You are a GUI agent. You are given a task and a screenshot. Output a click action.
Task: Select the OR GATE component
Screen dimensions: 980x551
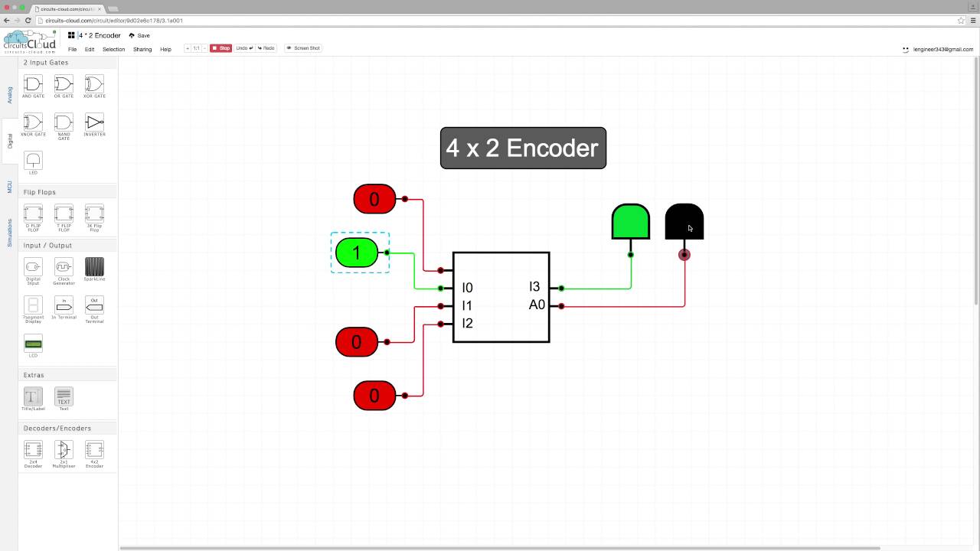point(64,86)
